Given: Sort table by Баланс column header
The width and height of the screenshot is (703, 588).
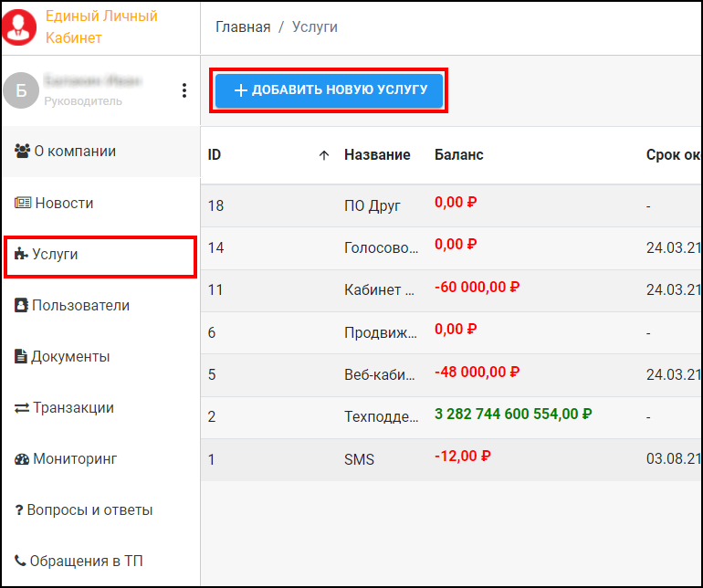Looking at the screenshot, I should [x=458, y=155].
